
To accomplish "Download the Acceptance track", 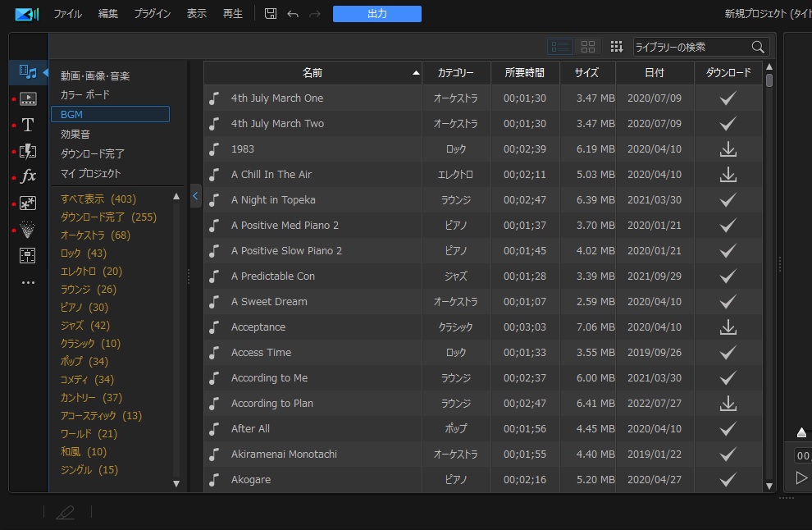I will pyautogui.click(x=728, y=327).
